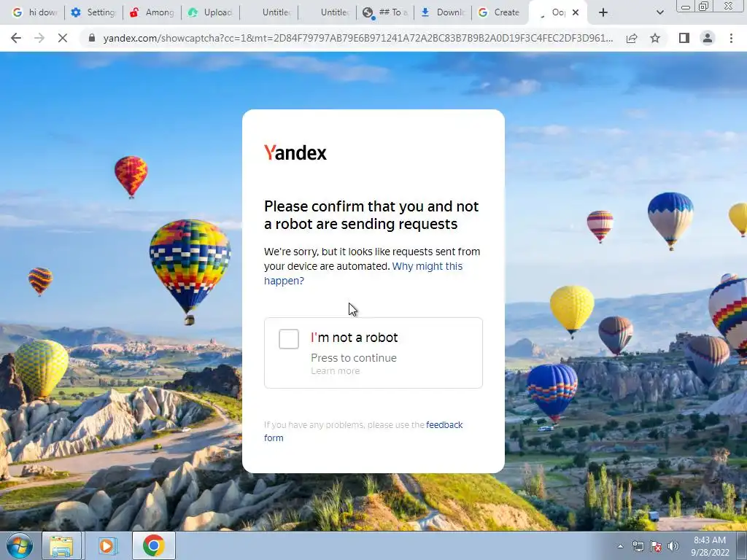This screenshot has height=560, width=747.
Task: Switch to the Settings tab
Action: pyautogui.click(x=93, y=12)
